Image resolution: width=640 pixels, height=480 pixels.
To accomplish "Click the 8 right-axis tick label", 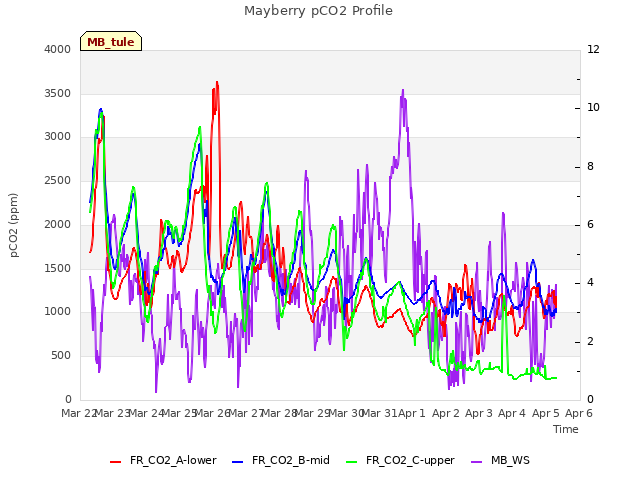I will tap(590, 167).
